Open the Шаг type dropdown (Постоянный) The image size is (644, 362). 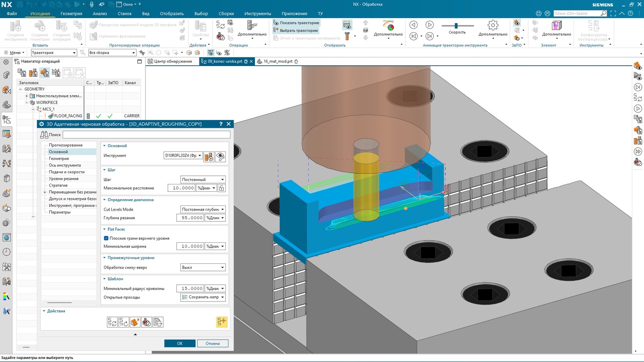pos(203,180)
